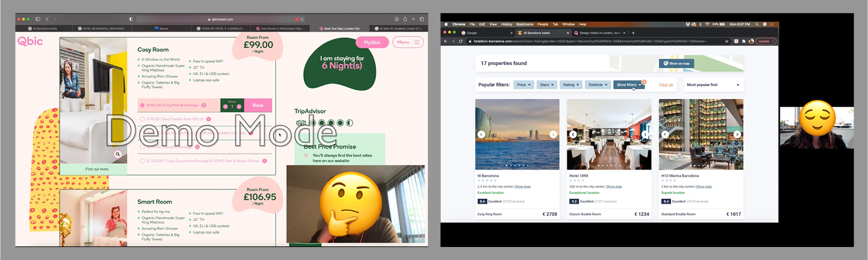The width and height of the screenshot is (868, 260).
Task: Click Chrome reload button
Action: coord(461,41)
